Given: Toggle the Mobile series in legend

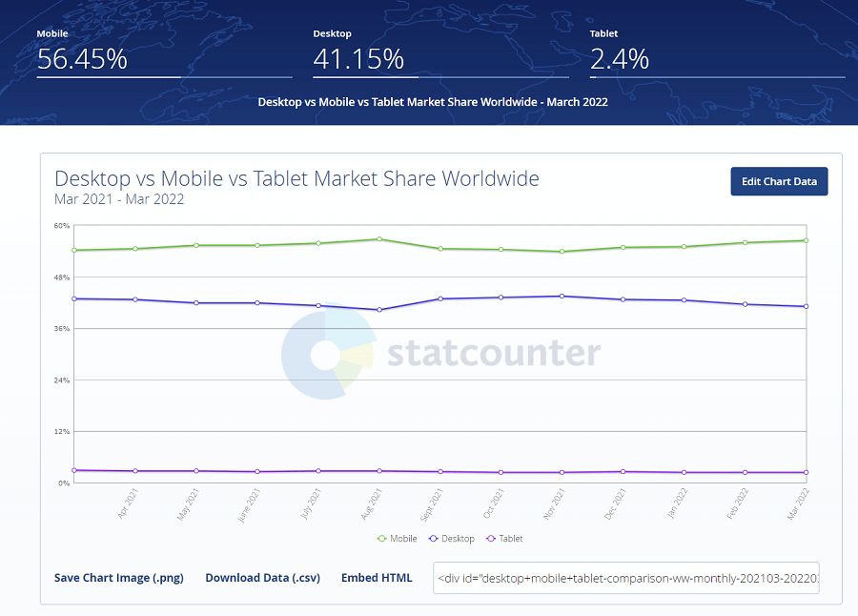Looking at the screenshot, I should click(x=398, y=539).
